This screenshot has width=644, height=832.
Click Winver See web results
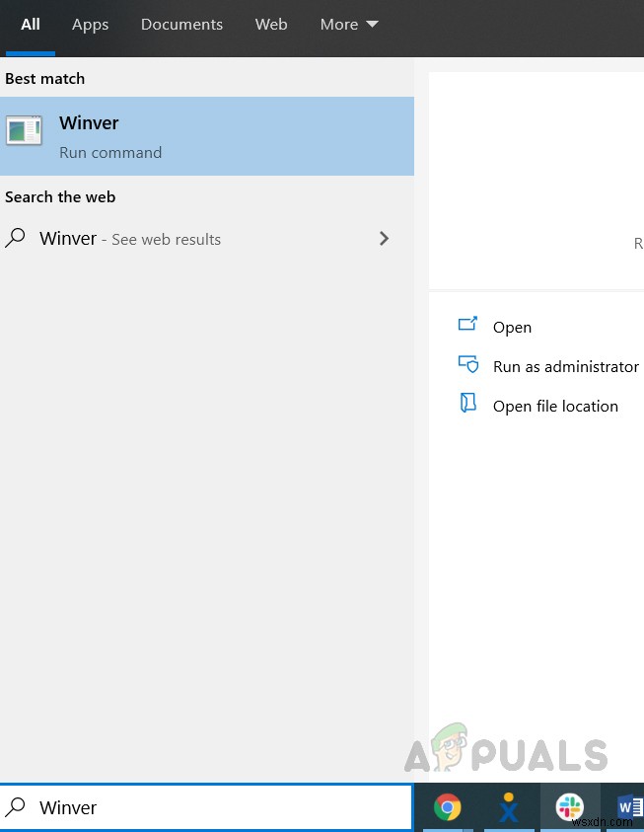130,239
